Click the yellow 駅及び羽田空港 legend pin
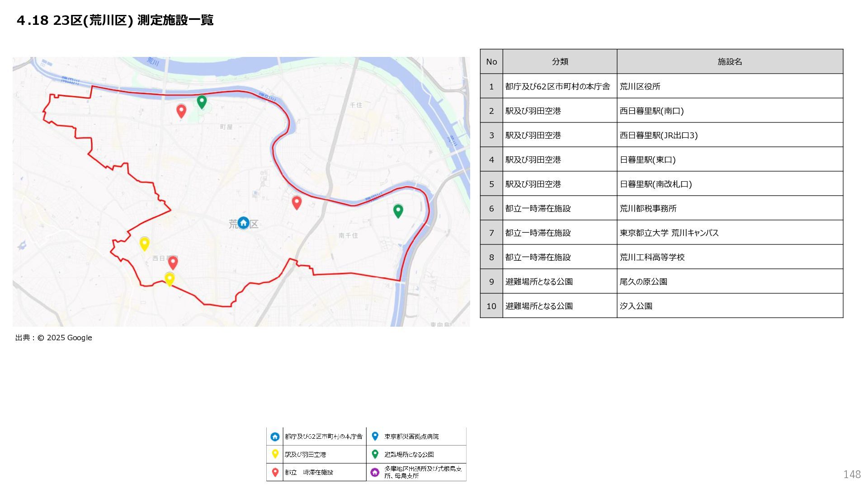This screenshot has height=488, width=868. pyautogui.click(x=275, y=454)
